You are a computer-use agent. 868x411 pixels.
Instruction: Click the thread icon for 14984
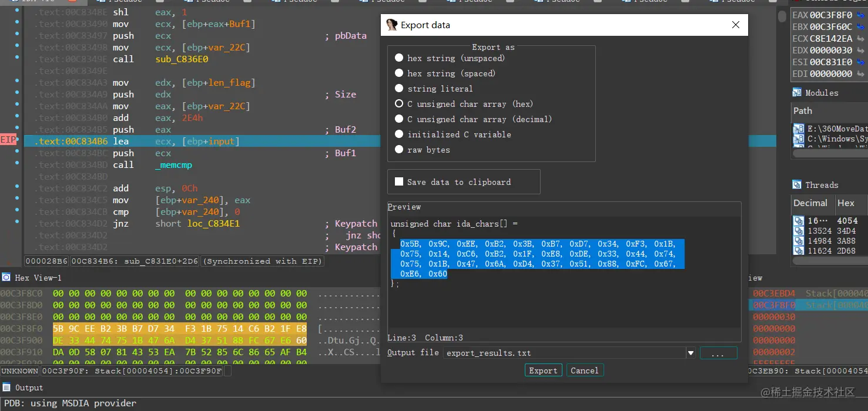799,241
